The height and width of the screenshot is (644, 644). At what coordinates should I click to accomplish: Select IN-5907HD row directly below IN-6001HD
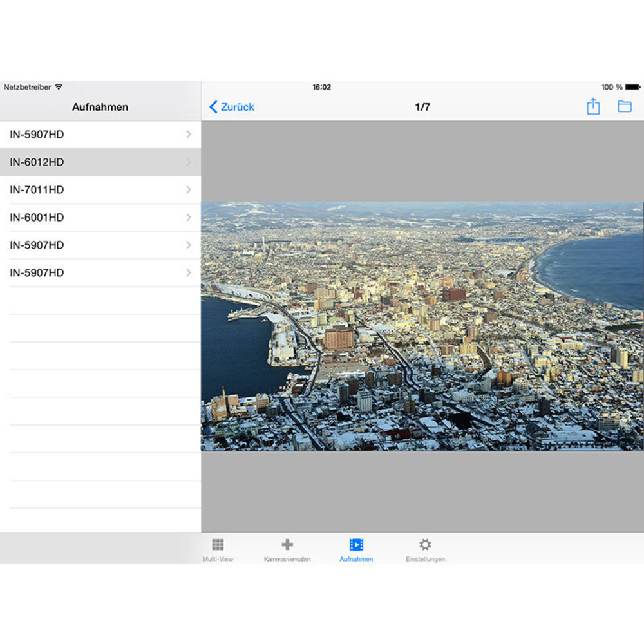[x=100, y=245]
